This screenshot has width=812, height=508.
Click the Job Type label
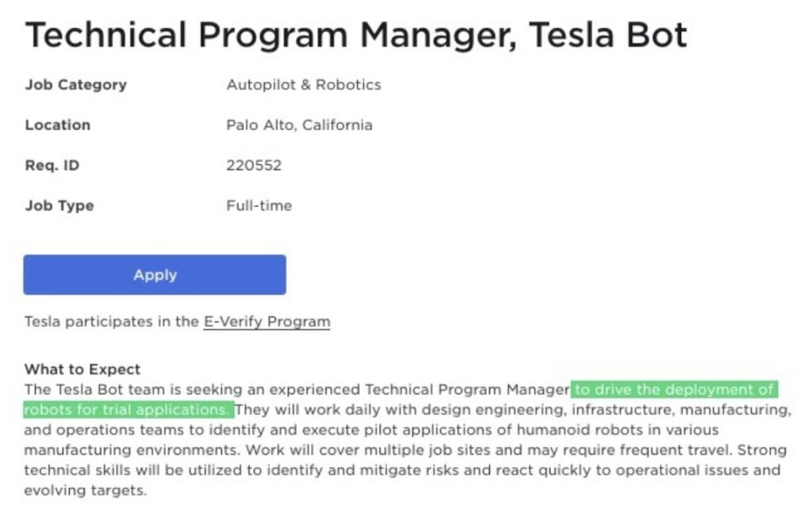59,206
